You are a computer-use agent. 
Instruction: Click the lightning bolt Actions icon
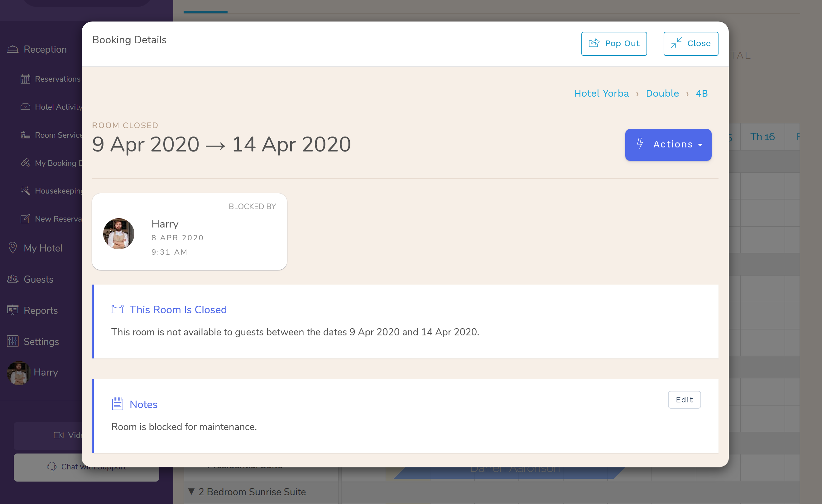(x=640, y=143)
